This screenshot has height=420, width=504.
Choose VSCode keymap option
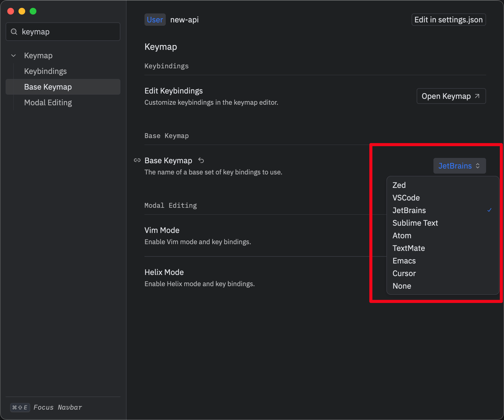point(443,198)
